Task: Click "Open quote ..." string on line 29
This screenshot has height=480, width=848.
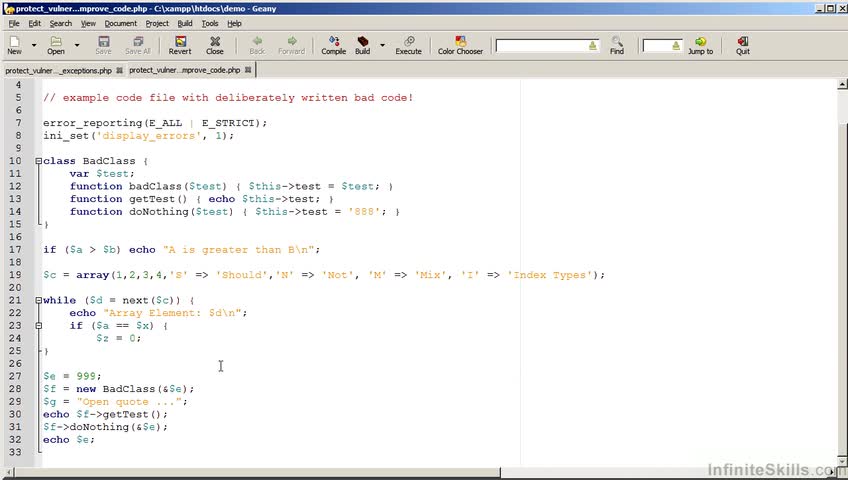Action: pos(129,402)
